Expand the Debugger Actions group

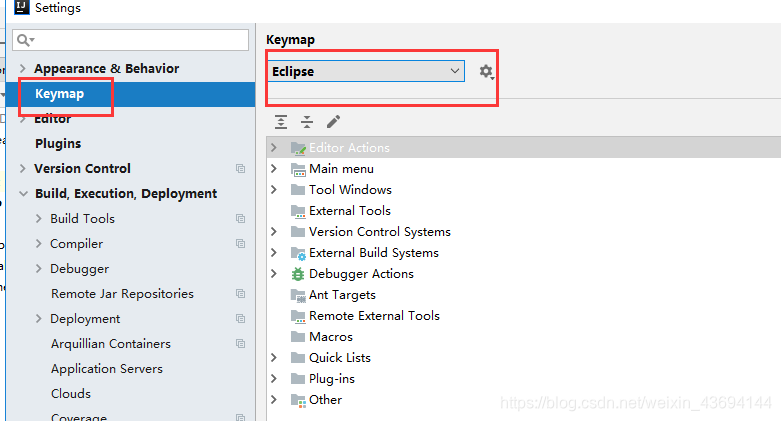(x=274, y=274)
